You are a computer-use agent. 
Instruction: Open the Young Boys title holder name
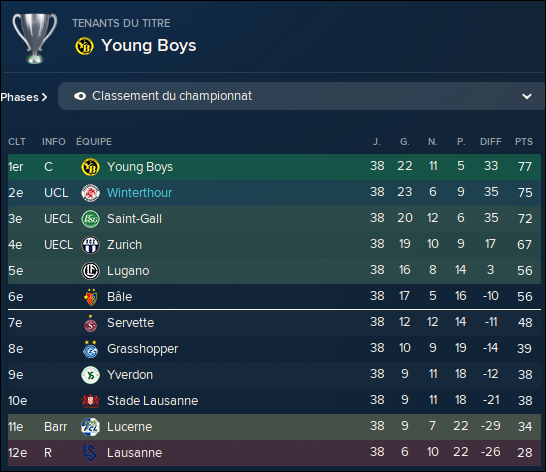coord(149,46)
